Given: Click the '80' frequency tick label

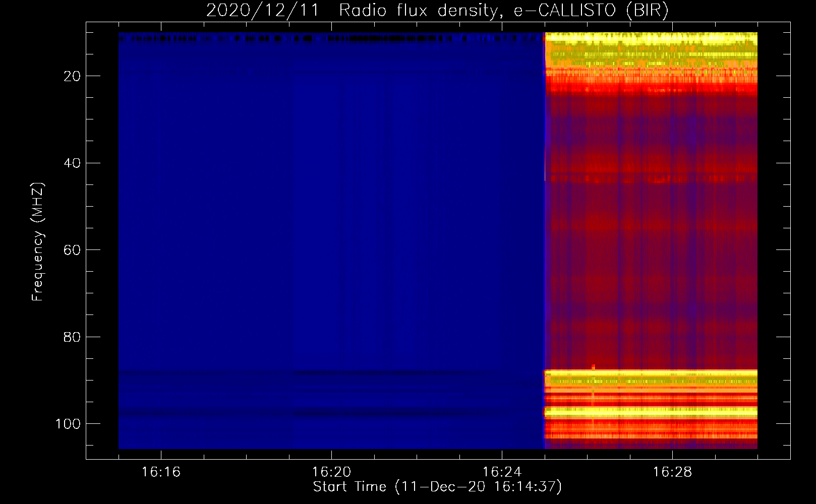Looking at the screenshot, I should tap(72, 337).
